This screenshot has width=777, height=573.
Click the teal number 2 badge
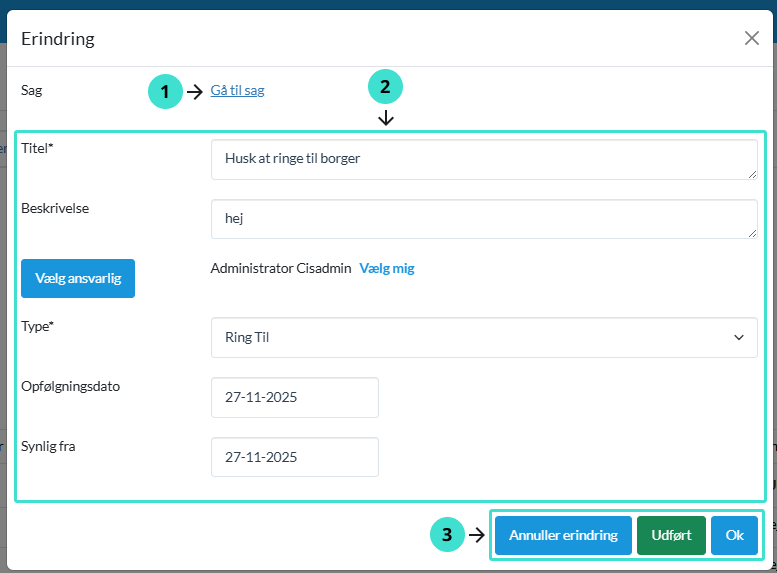tap(385, 86)
